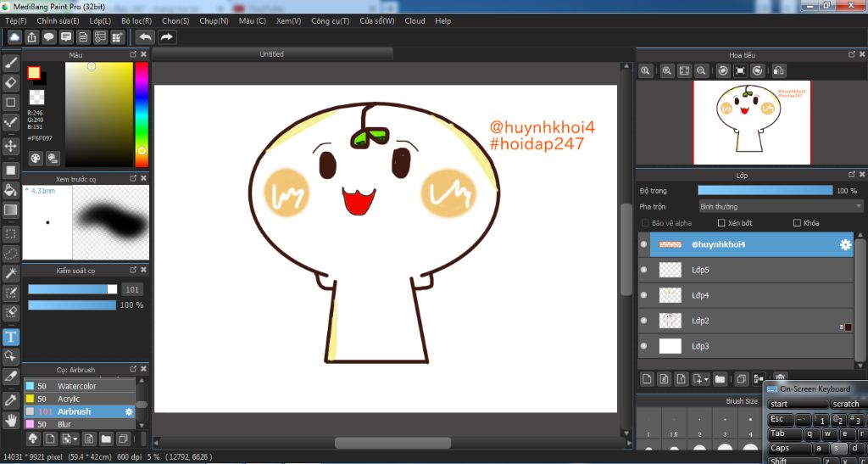This screenshot has width=868, height=464.
Task: Open Airbrush brush settings gear
Action: tap(129, 411)
